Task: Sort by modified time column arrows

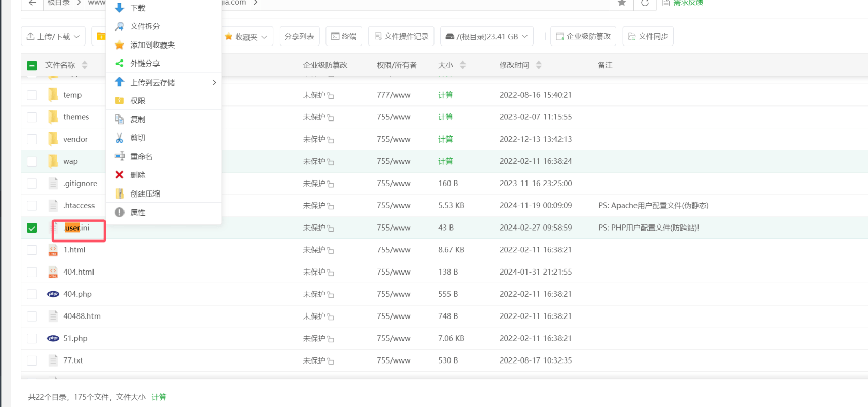Action: [x=539, y=65]
